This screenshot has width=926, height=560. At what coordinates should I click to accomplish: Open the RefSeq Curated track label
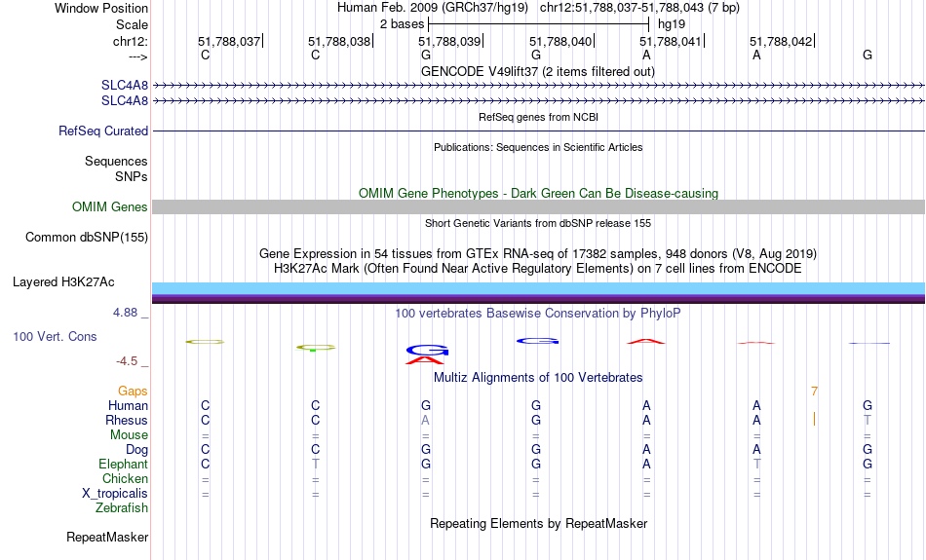click(103, 131)
